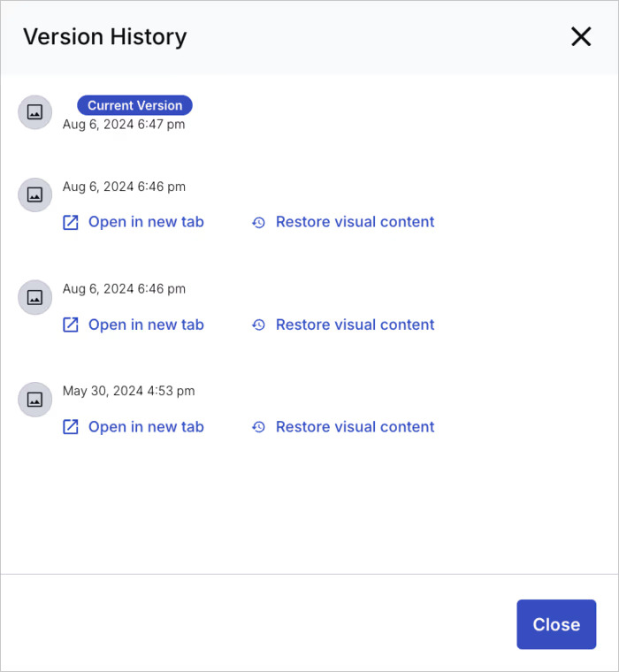
Task: Click the May 30, 2024 4:53 pm timestamp
Action: [x=128, y=391]
